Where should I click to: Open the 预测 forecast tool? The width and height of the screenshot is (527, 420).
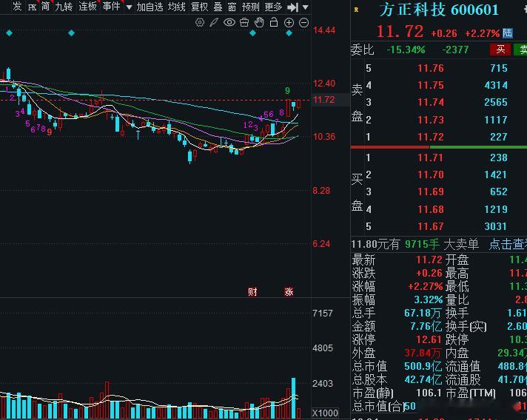(x=250, y=7)
